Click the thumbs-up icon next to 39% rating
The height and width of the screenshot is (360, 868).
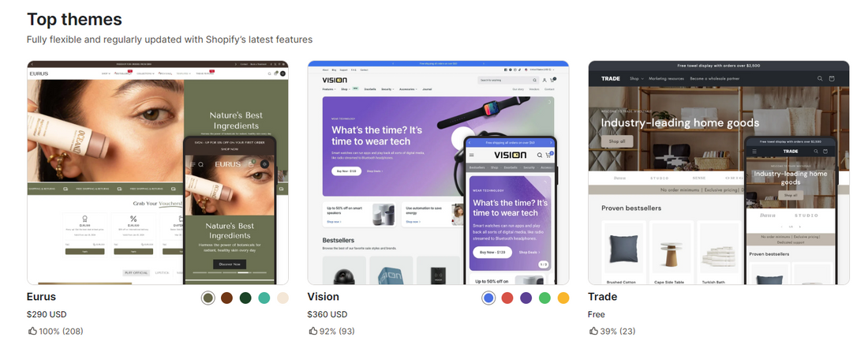[x=594, y=332]
